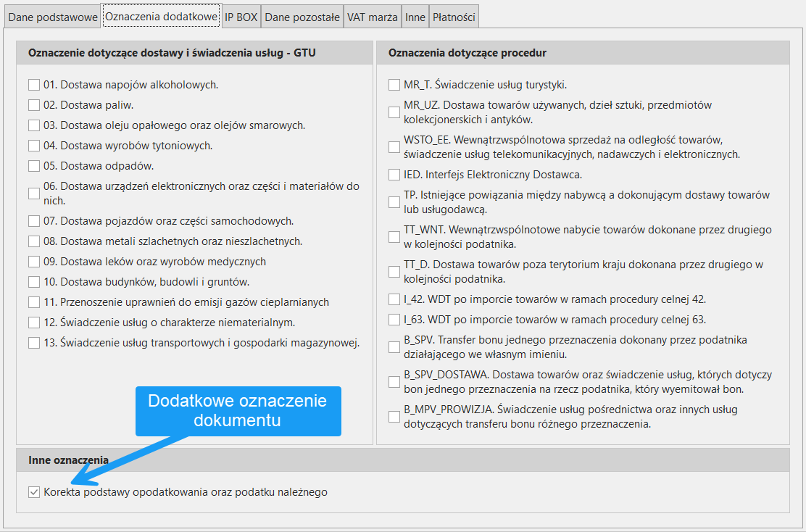Switch to the Dane podstawowe tab
This screenshot has width=806, height=532.
[x=52, y=17]
